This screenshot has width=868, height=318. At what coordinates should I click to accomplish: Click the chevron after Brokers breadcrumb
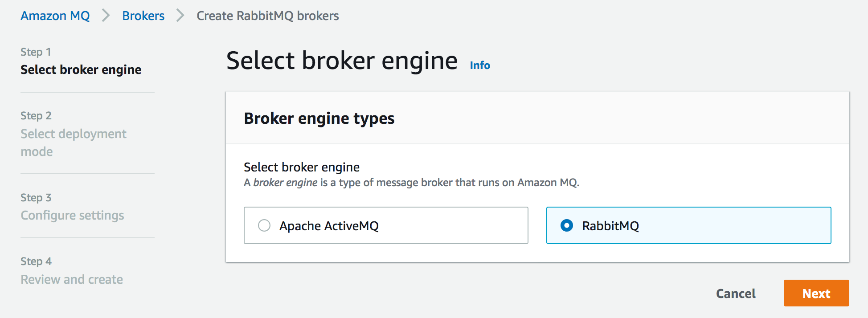pos(180,16)
